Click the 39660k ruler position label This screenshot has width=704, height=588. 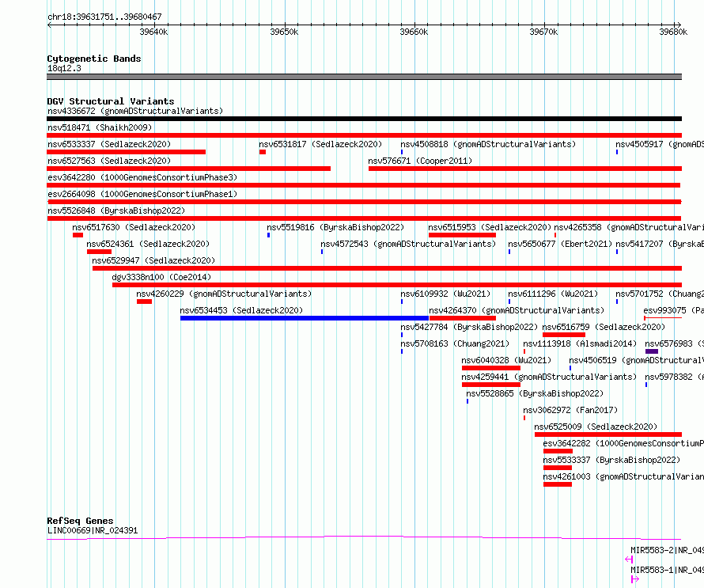point(414,32)
